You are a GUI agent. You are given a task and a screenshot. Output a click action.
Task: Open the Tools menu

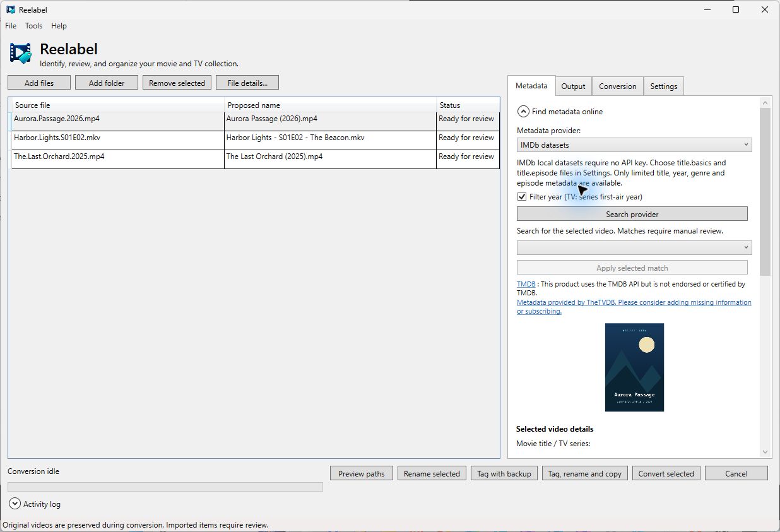coord(33,26)
